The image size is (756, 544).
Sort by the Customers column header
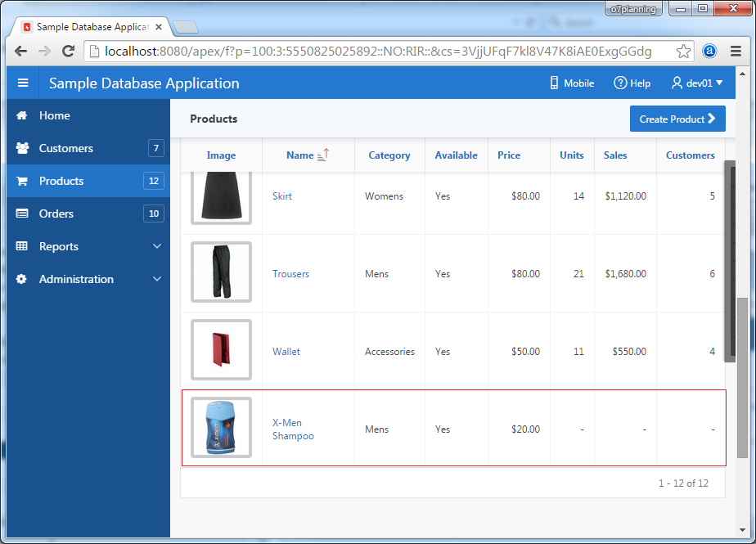click(x=690, y=155)
